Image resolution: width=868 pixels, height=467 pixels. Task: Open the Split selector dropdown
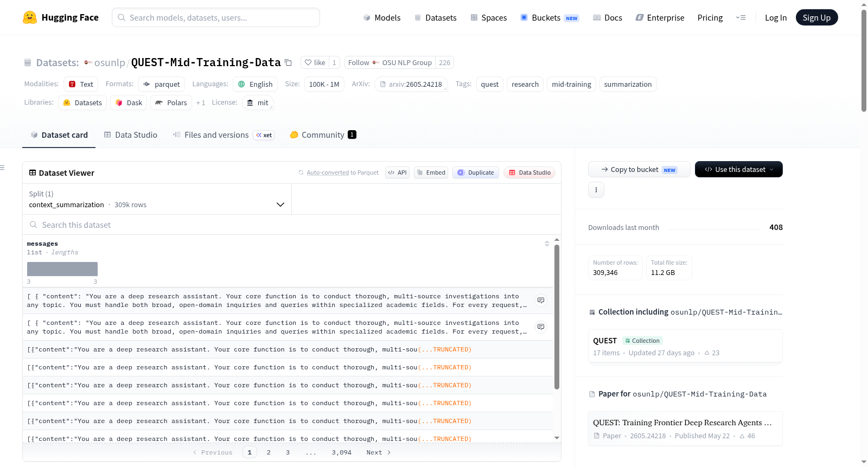[x=157, y=200]
